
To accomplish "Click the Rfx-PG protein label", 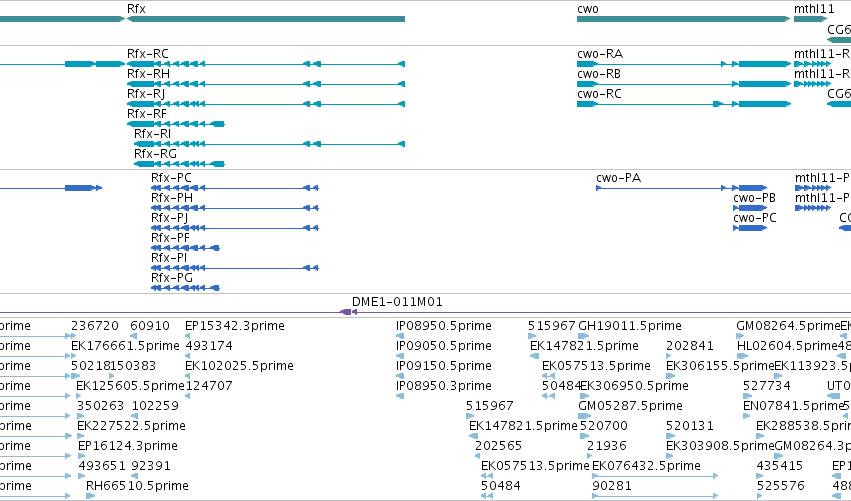I will pyautogui.click(x=172, y=278).
